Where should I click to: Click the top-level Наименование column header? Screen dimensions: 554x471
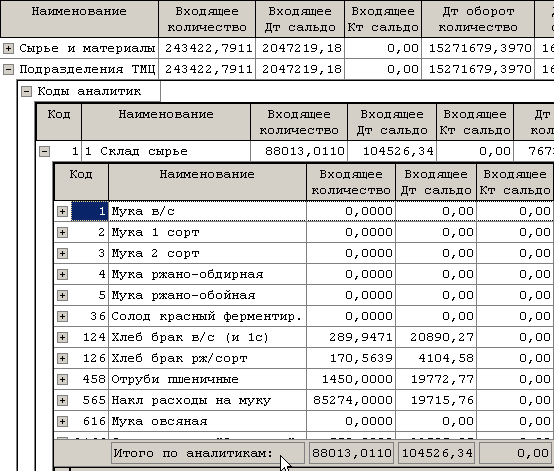pyautogui.click(x=79, y=19)
